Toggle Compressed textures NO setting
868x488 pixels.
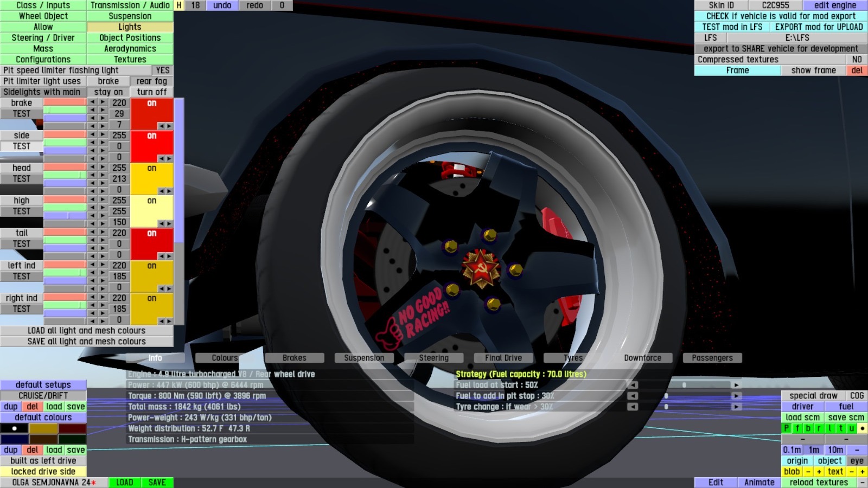pos(857,60)
